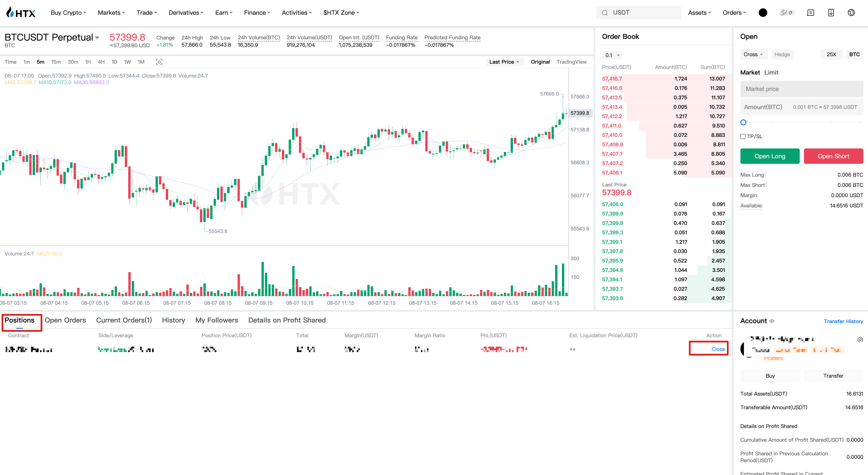Viewport: 868px width, 475px height.
Task: Change the 25X leverage setting
Action: [831, 54]
